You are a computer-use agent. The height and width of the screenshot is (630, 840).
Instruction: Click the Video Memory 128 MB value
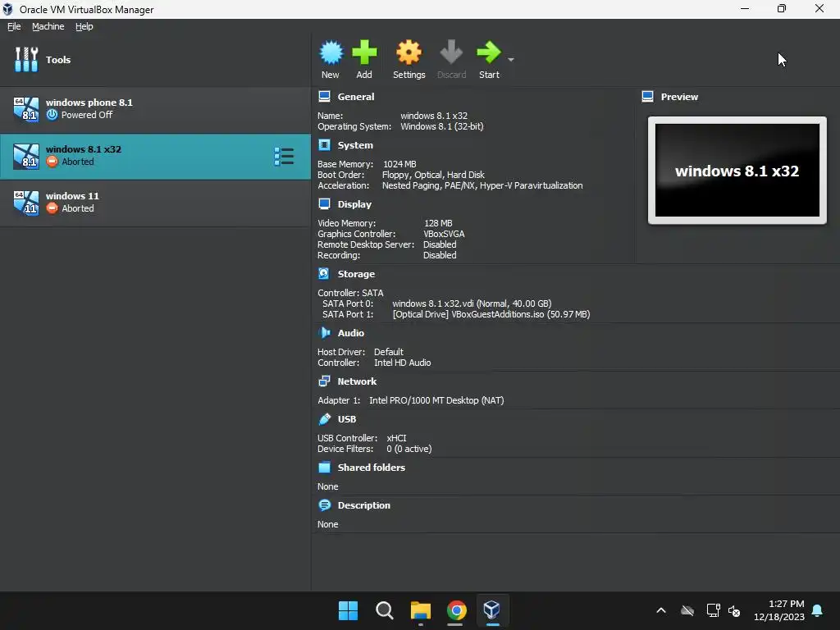438,223
